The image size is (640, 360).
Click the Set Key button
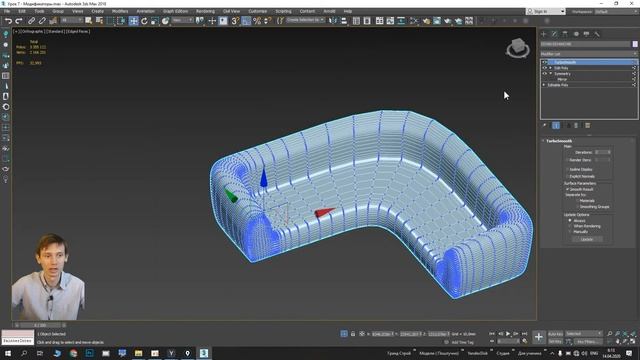tap(555, 341)
